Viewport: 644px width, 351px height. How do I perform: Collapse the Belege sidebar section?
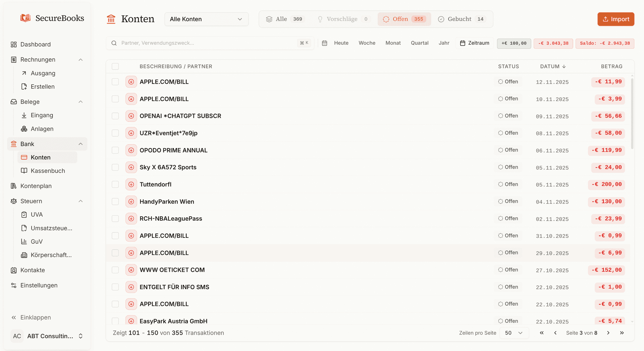80,102
